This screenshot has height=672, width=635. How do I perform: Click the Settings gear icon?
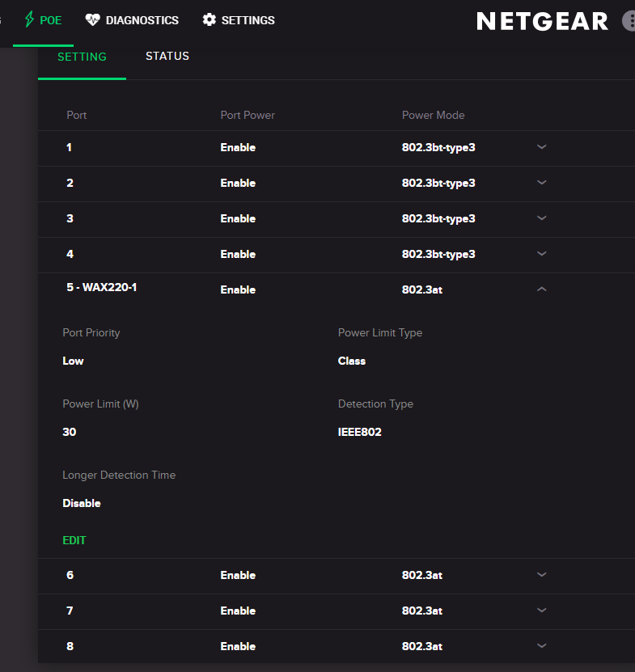point(210,19)
